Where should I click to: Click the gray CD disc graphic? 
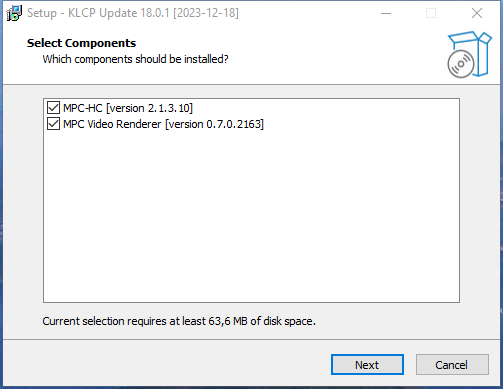coord(461,64)
